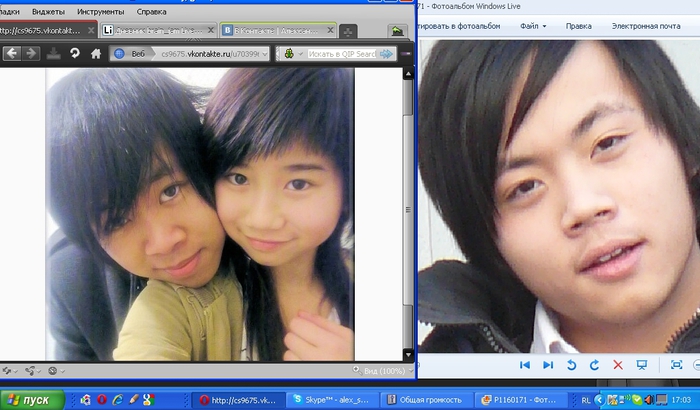This screenshot has height=410, width=700.
Task: Click the Opera page scroll down arrow
Action: point(408,355)
